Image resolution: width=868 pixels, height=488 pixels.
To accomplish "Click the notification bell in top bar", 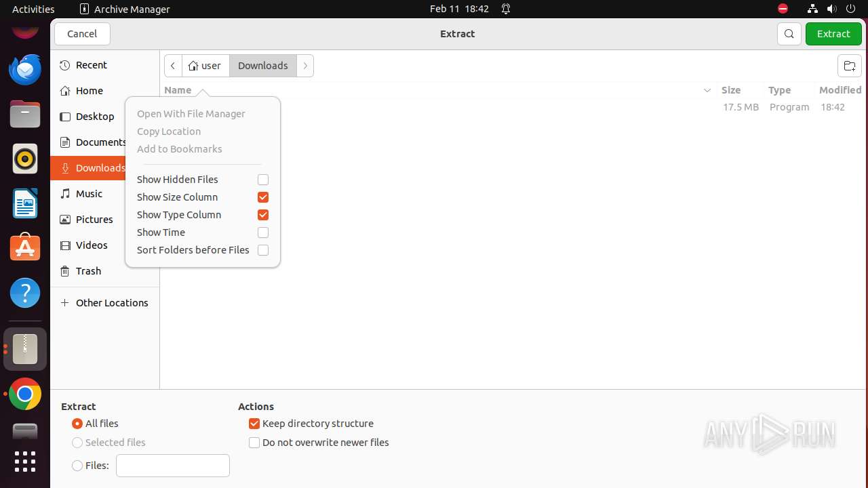I will tap(506, 9).
